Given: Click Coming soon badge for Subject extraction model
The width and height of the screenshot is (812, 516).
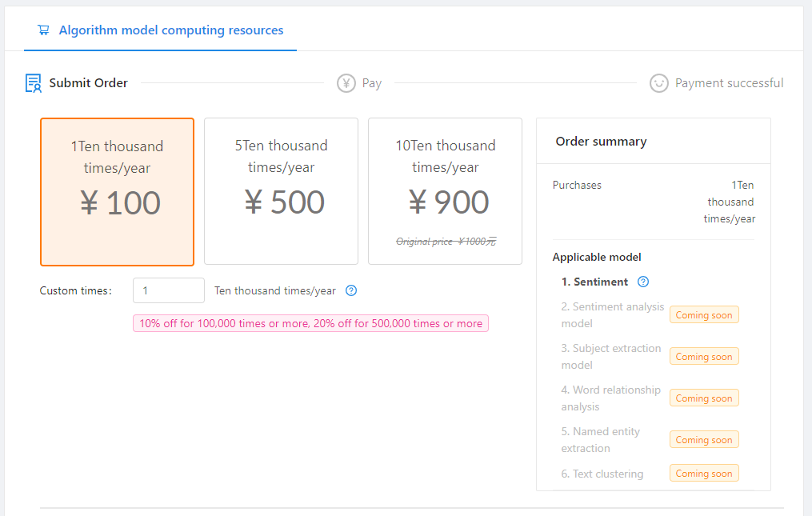Looking at the screenshot, I should (704, 357).
